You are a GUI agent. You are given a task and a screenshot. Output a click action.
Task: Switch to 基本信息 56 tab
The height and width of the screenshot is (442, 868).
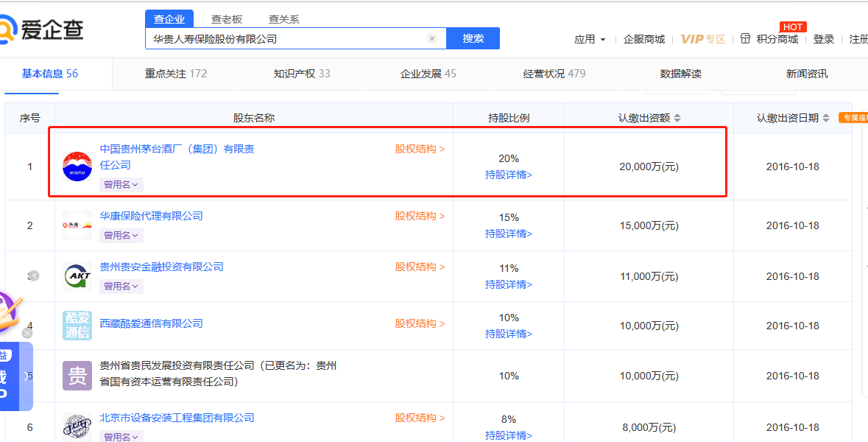click(x=50, y=73)
